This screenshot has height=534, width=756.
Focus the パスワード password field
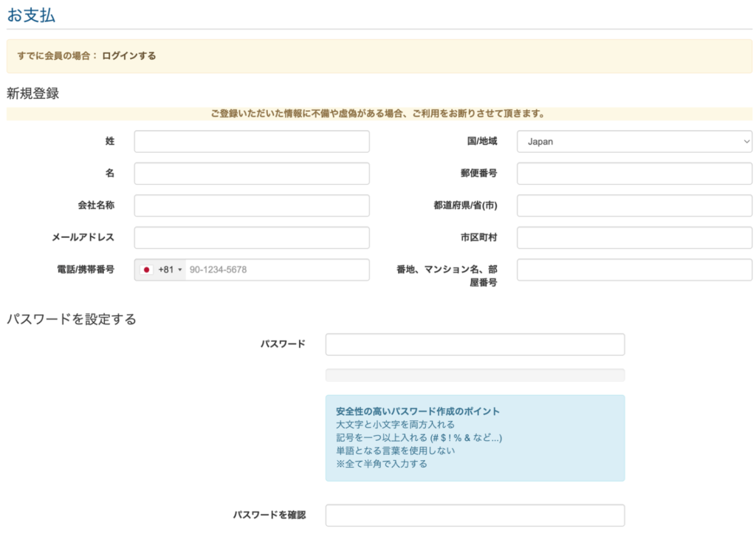pos(475,344)
